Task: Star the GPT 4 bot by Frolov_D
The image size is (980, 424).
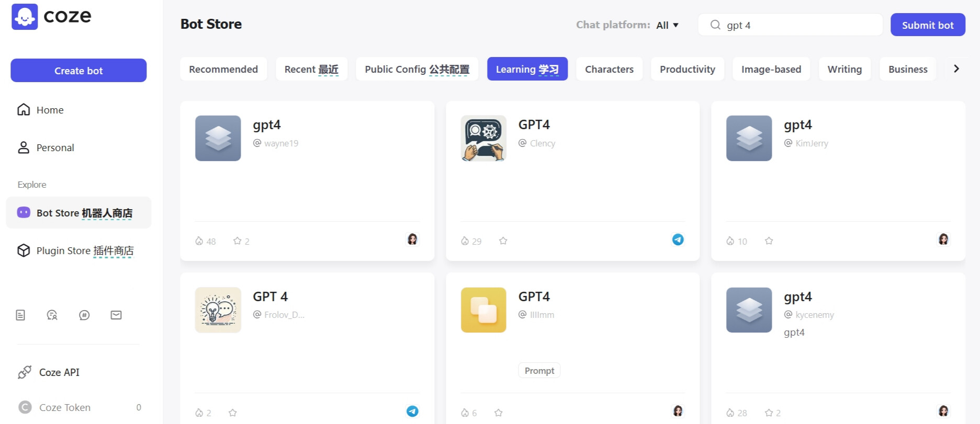Action: click(233, 412)
